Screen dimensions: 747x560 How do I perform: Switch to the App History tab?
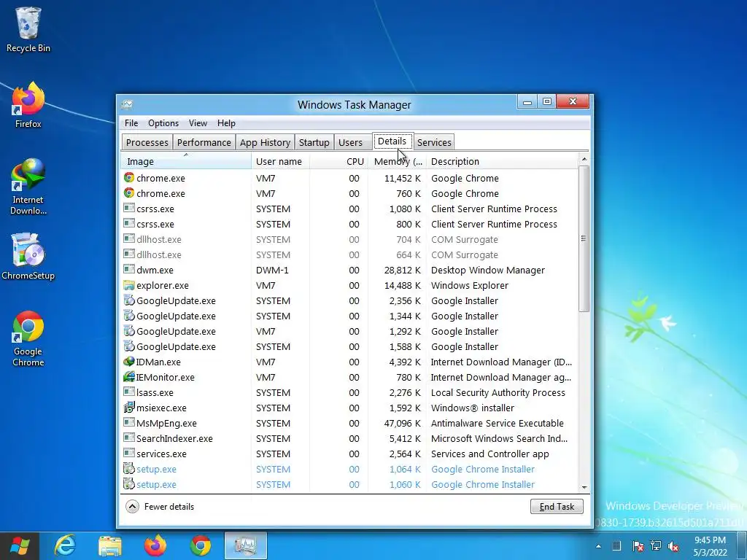click(265, 142)
